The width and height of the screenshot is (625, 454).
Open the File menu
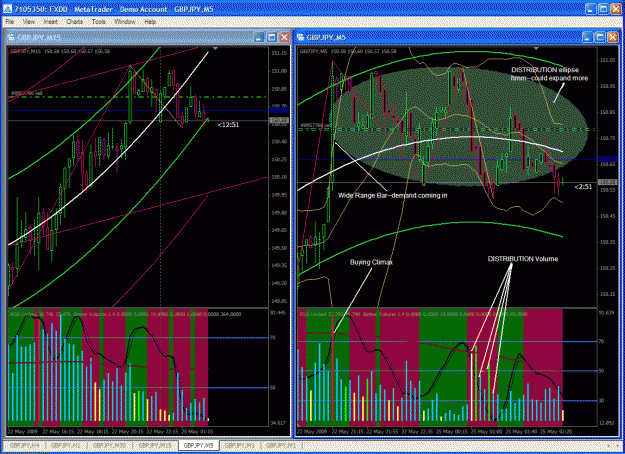pos(10,22)
